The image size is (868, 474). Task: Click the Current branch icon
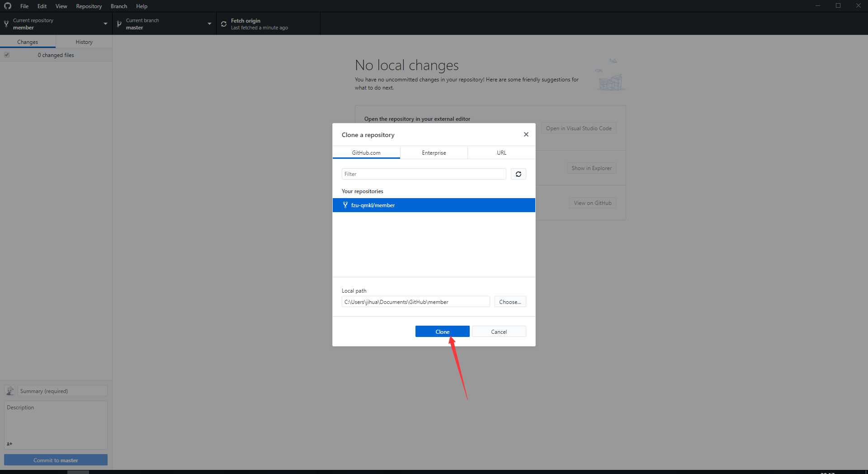(x=119, y=24)
